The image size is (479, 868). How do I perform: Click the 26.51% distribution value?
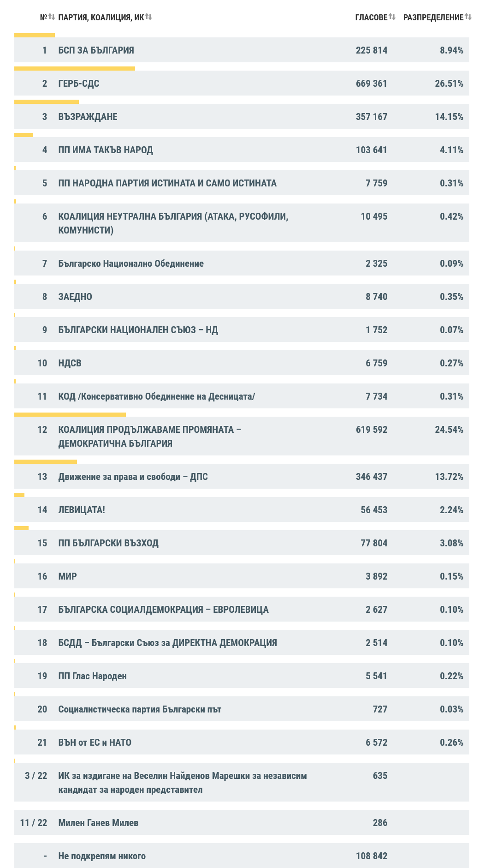[x=449, y=84]
